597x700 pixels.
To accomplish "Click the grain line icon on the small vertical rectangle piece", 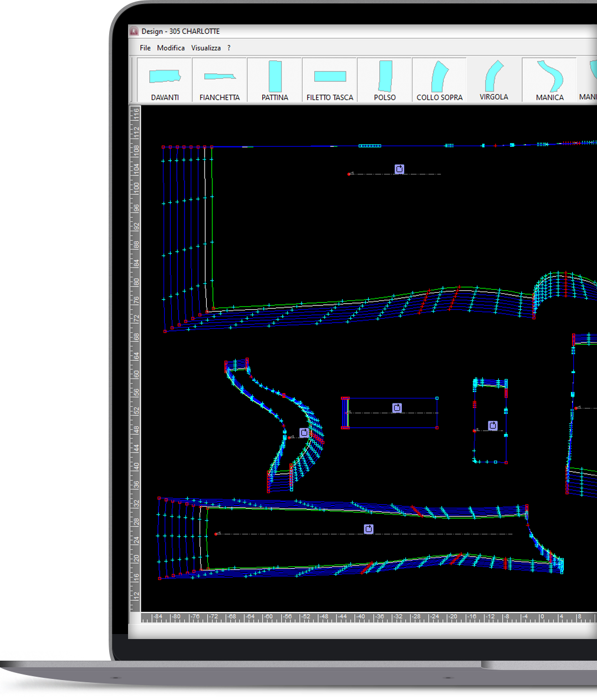I will tap(493, 425).
